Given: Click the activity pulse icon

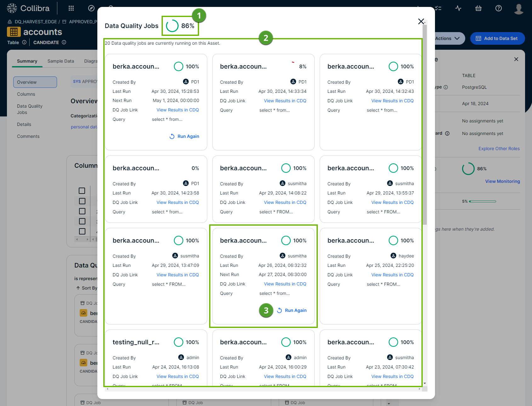Looking at the screenshot, I should (x=458, y=8).
